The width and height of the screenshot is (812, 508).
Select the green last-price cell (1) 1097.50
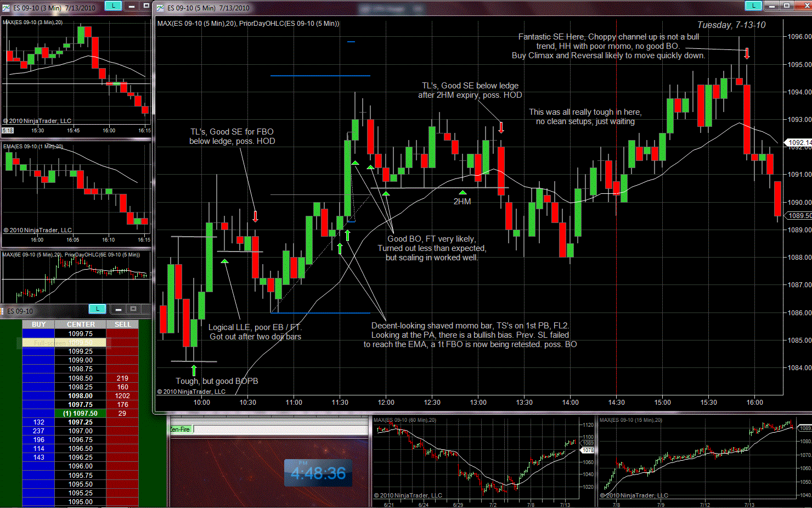point(80,414)
